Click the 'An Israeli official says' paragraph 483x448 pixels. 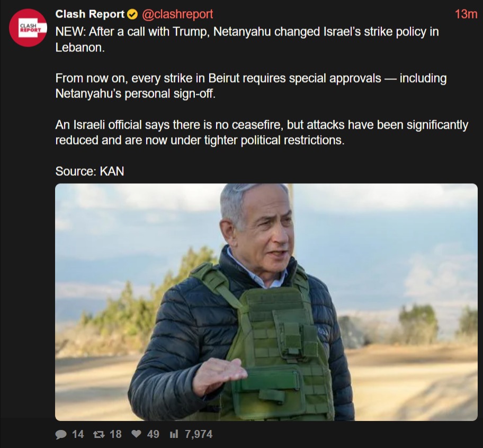coord(262,132)
